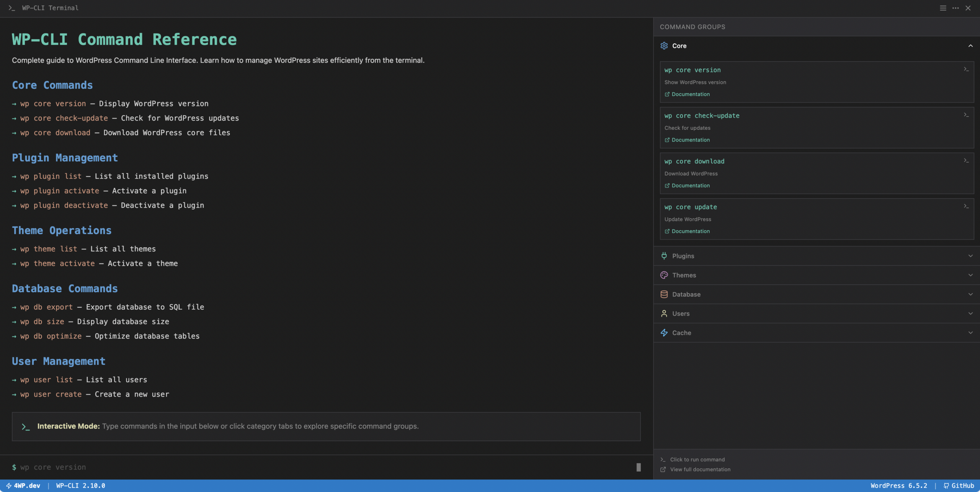Collapse the Core command group
The image size is (980, 492).
(970, 46)
